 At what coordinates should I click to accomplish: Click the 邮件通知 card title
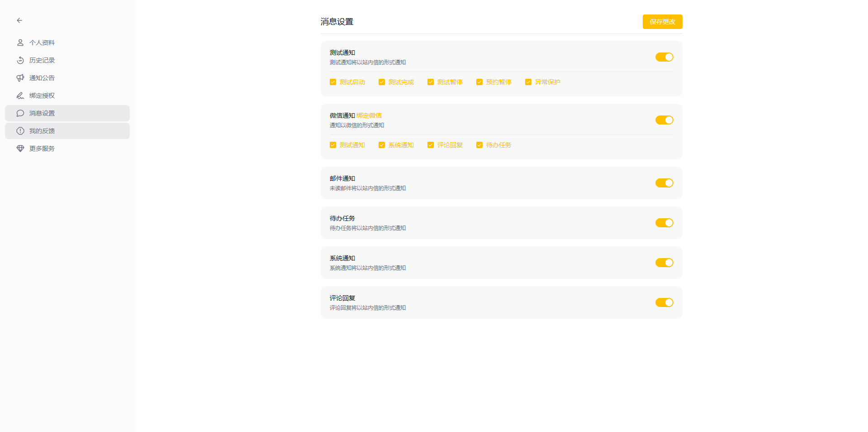[342, 178]
